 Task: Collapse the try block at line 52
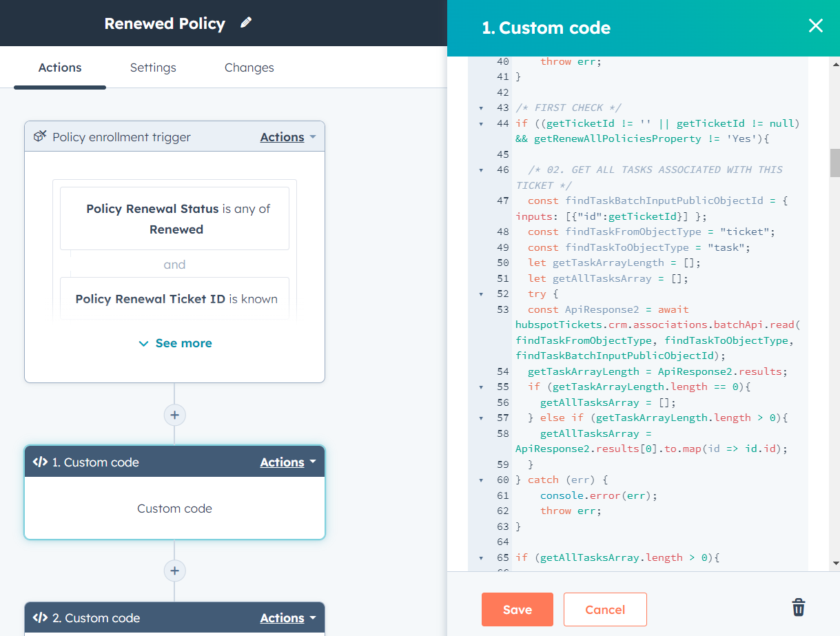click(481, 294)
